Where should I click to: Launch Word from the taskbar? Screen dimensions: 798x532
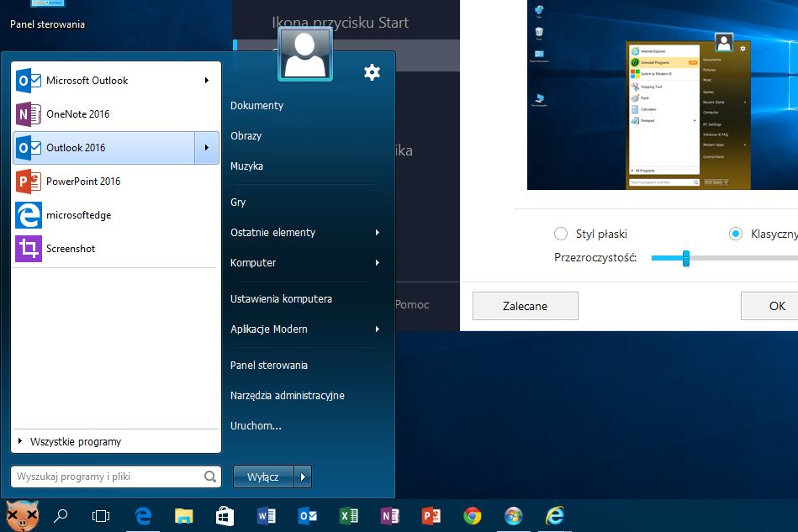tap(267, 516)
